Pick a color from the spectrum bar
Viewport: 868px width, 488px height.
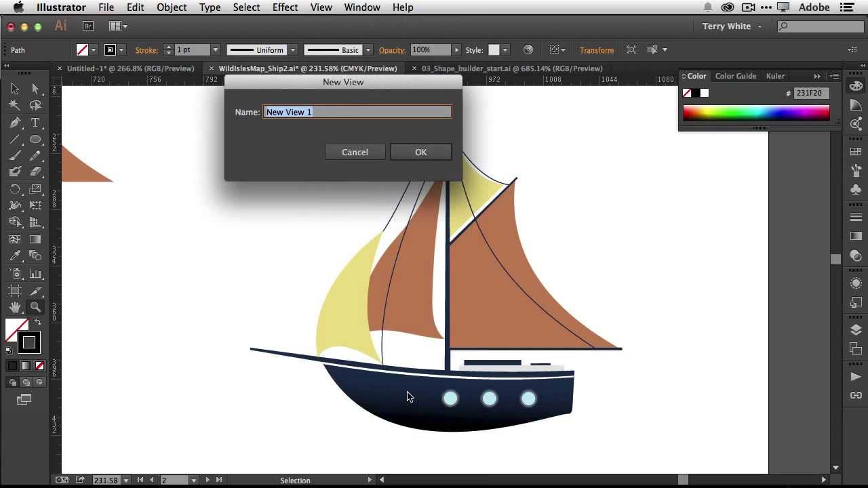(756, 113)
